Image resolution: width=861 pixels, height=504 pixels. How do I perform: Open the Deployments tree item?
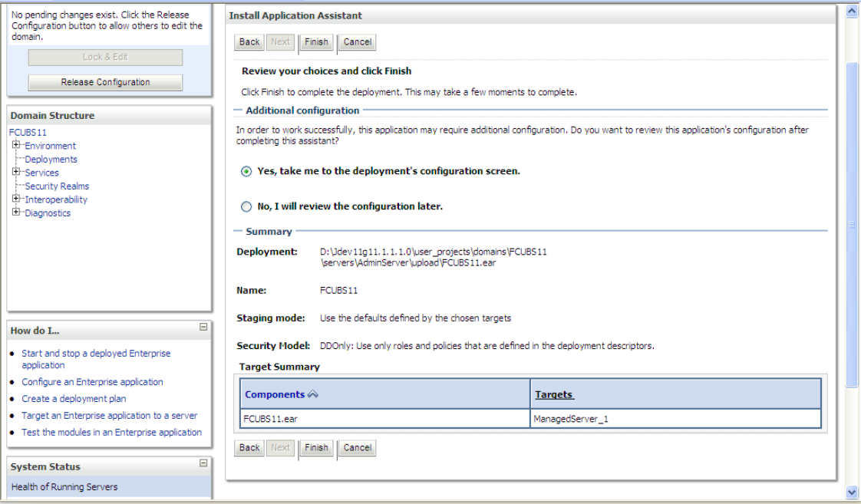coord(51,159)
